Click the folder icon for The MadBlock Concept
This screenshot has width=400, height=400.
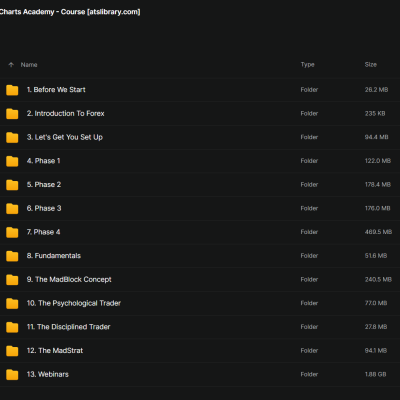(12, 279)
